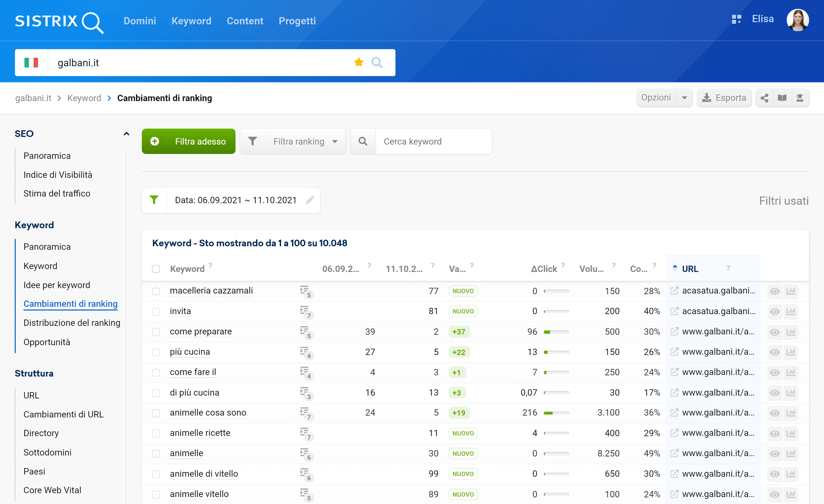Click the Cerca keyword input field
This screenshot has height=504, width=824.
pyautogui.click(x=434, y=141)
